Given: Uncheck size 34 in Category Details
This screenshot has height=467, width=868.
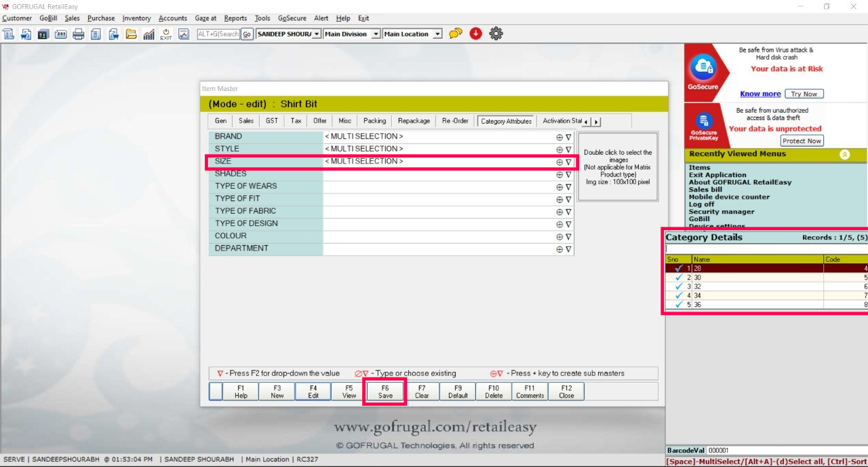Looking at the screenshot, I should tap(678, 295).
